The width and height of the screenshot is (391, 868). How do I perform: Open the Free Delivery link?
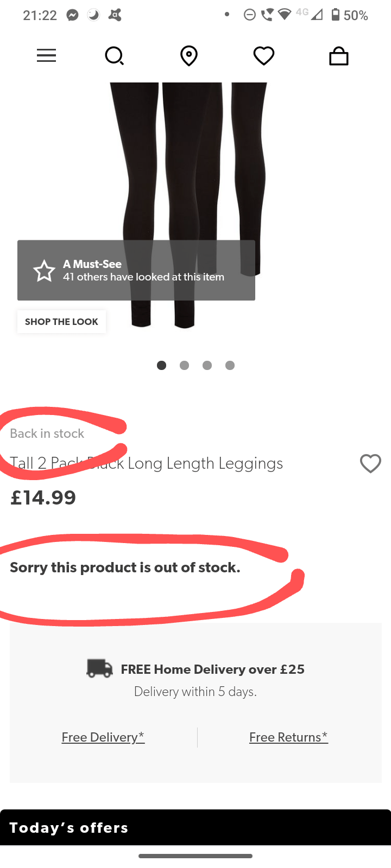tap(103, 737)
